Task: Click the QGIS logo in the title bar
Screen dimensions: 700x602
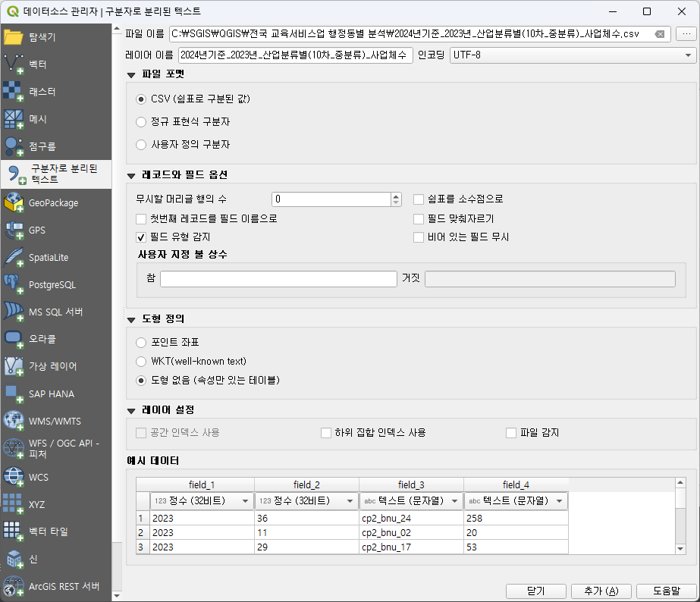Action: pos(13,11)
